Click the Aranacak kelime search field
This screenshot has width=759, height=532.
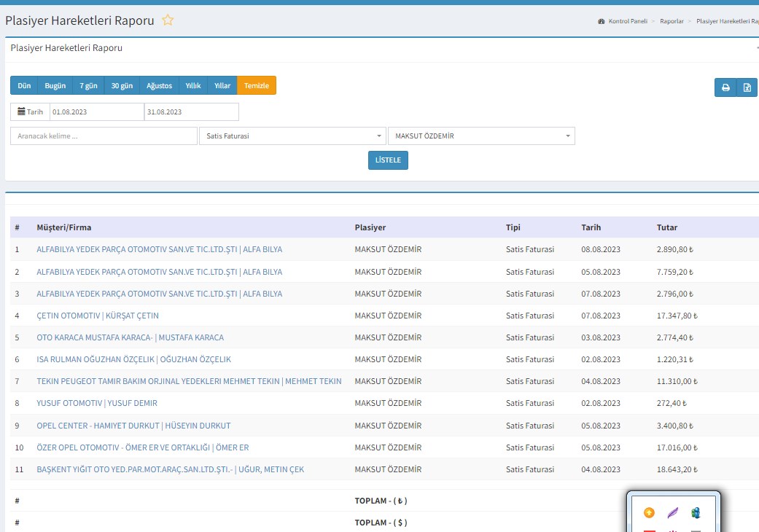click(x=104, y=136)
